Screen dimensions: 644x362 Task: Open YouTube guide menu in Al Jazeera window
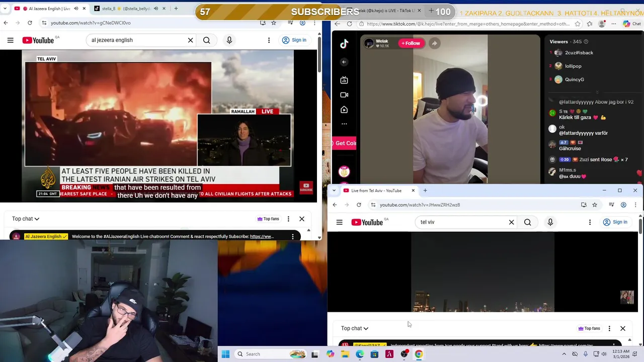(10, 40)
